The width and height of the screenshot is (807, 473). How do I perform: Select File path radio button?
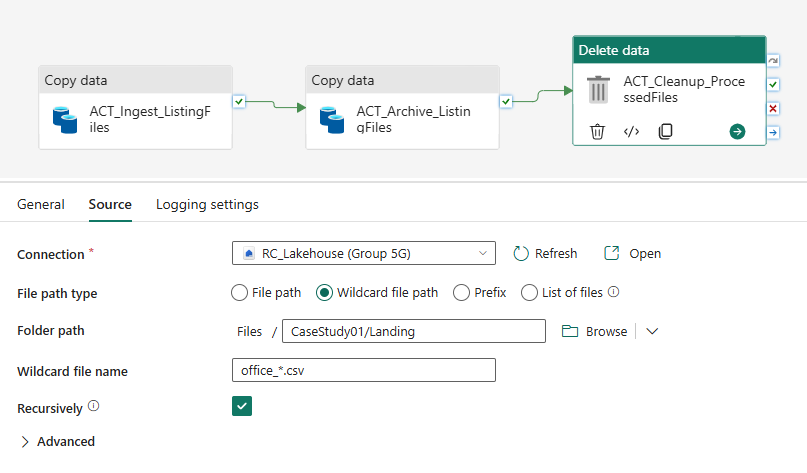tap(239, 293)
